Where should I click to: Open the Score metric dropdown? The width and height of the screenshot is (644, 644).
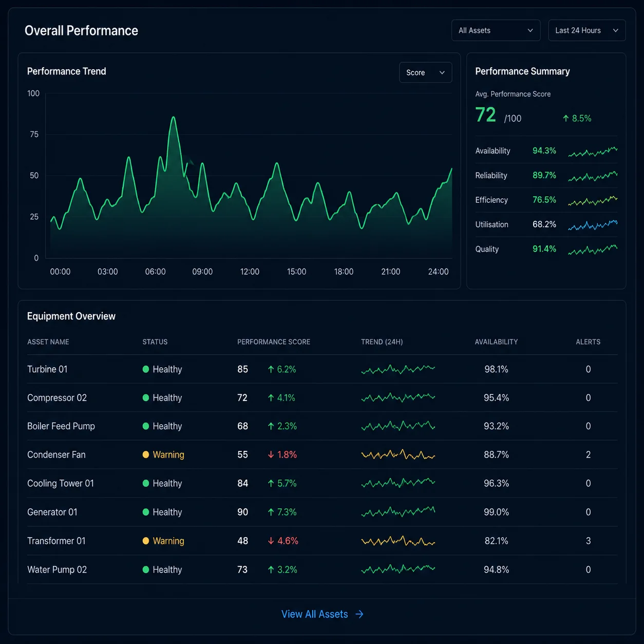(x=425, y=72)
